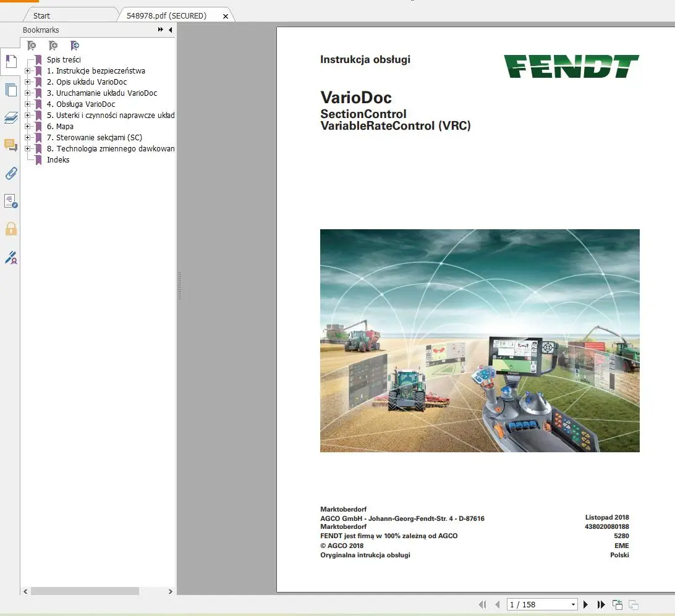Viewport: 675px width, 616px height.
Task: Go to first page button
Action: pyautogui.click(x=483, y=604)
